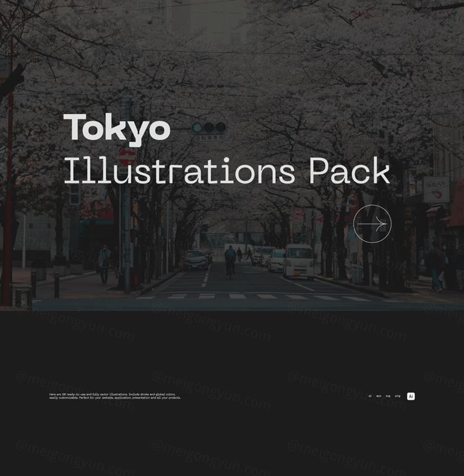Image resolution: width=464 pixels, height=476 pixels.
Task: Click the Illustrations Pack title text
Action: pyautogui.click(x=226, y=171)
